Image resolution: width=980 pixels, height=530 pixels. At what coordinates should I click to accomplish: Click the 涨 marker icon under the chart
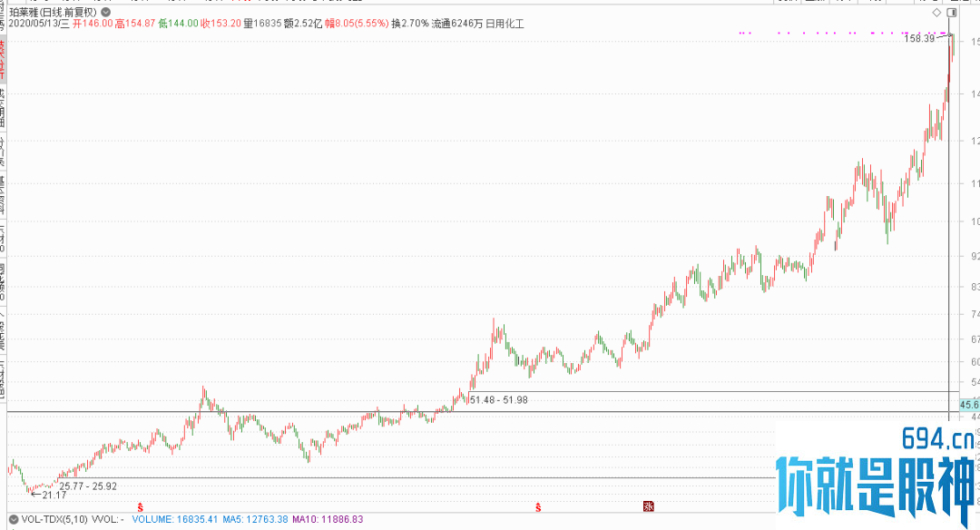point(648,506)
